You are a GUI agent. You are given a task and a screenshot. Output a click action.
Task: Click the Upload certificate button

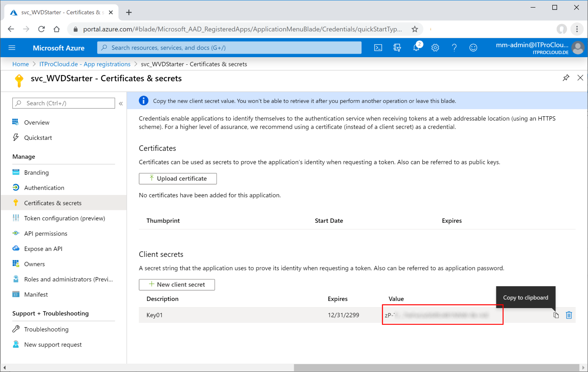178,179
